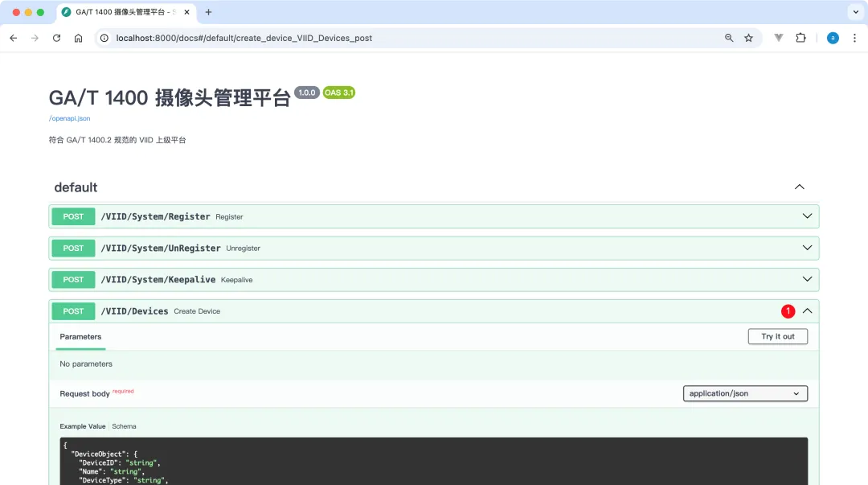Image resolution: width=868 pixels, height=485 pixels.
Task: Click the POST badge of Unregister endpoint
Action: click(73, 249)
